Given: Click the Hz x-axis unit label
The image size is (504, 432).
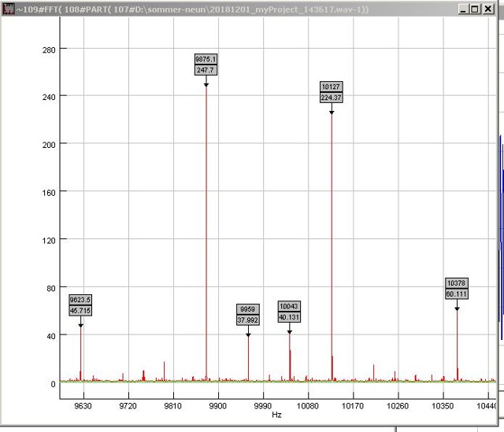Looking at the screenshot, I should click(276, 415).
